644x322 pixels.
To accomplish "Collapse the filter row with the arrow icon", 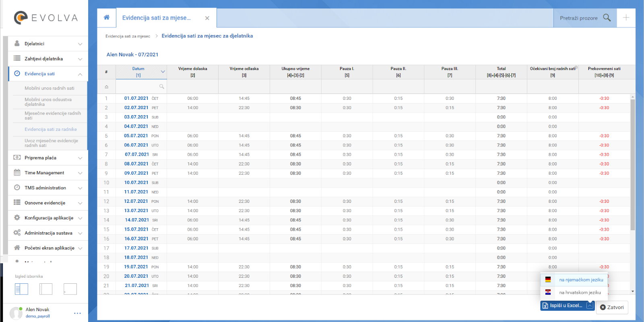I will click(x=106, y=87).
